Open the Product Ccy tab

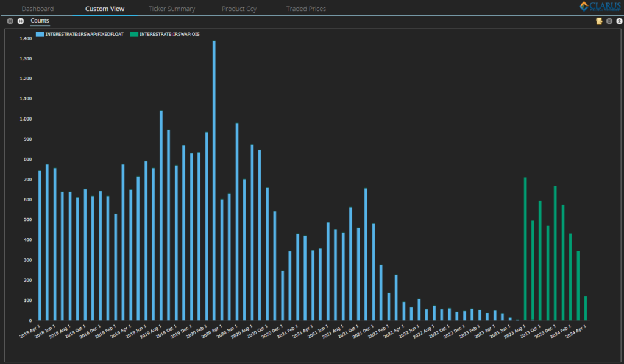pyautogui.click(x=239, y=9)
